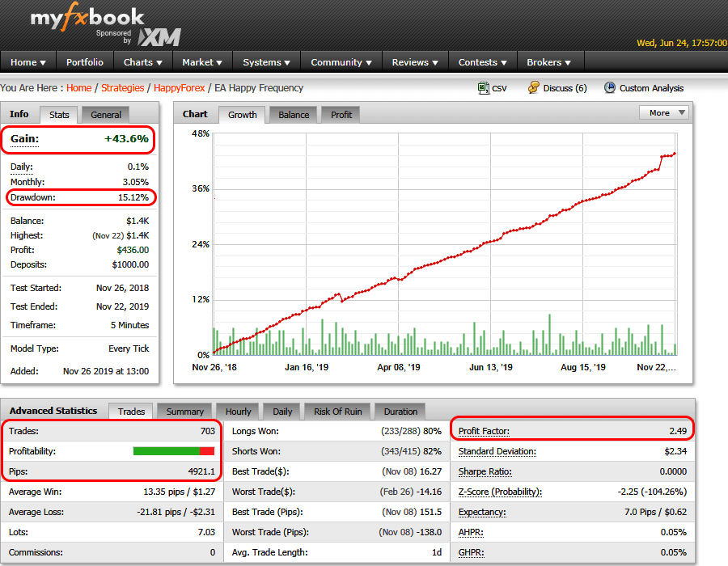The image size is (728, 566).
Task: Click the Custom Analysis icon
Action: click(609, 88)
